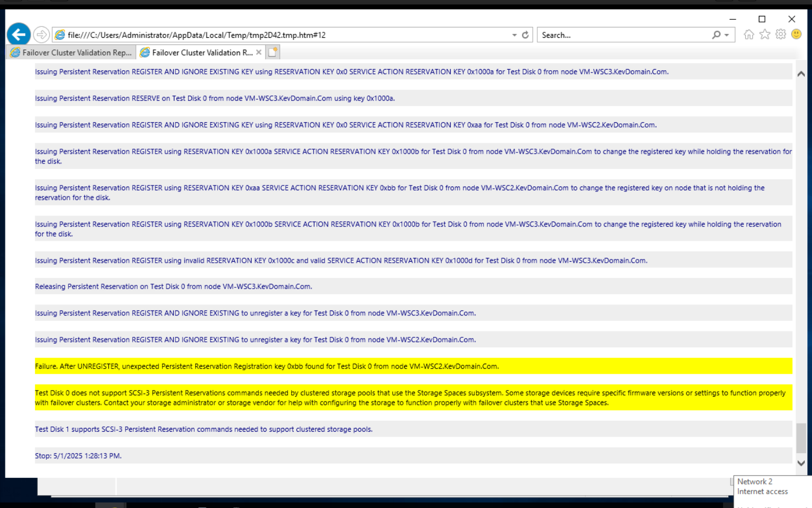Click the search magnifier icon
Image resolution: width=812 pixels, height=508 pixels.
coord(716,35)
